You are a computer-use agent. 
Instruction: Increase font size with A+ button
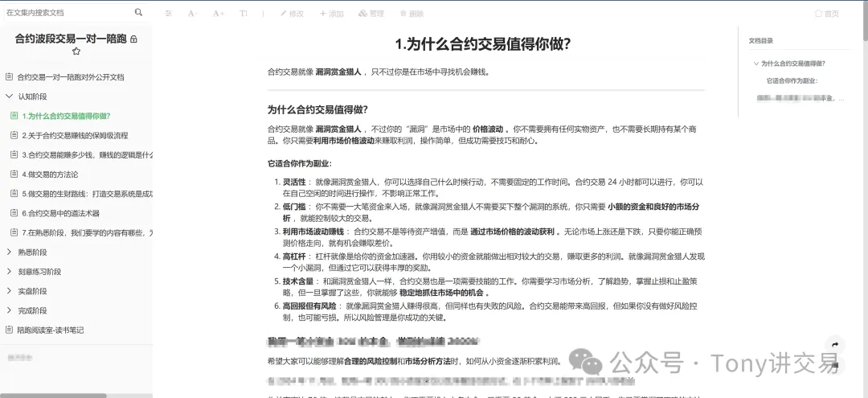[x=219, y=14]
